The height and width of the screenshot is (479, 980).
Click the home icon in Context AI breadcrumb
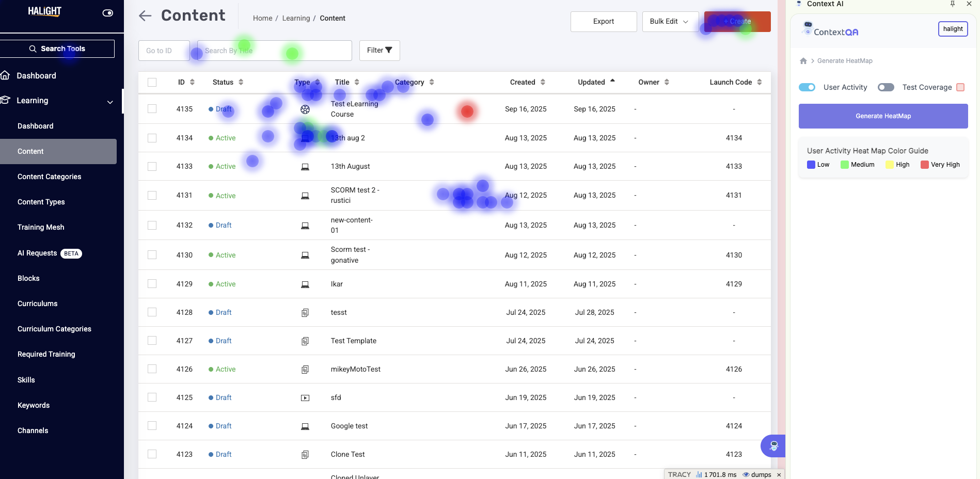803,61
